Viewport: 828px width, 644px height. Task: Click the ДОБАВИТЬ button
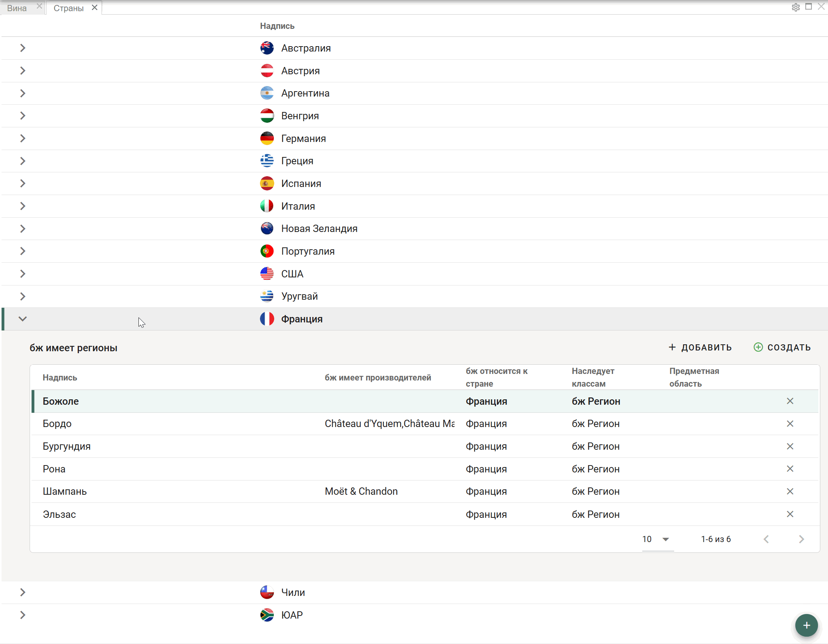(700, 347)
